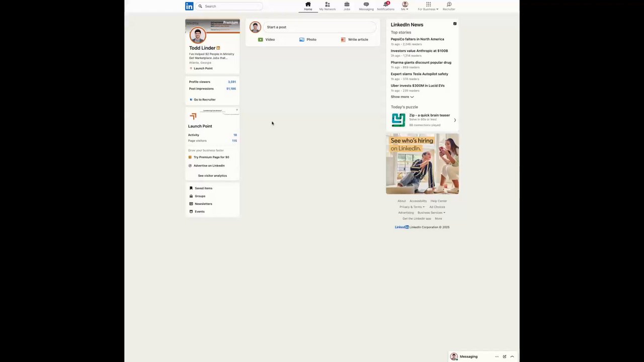Viewport: 644px width, 362px height.
Task: Open Launch Point under profile location
Action: pos(201,68)
